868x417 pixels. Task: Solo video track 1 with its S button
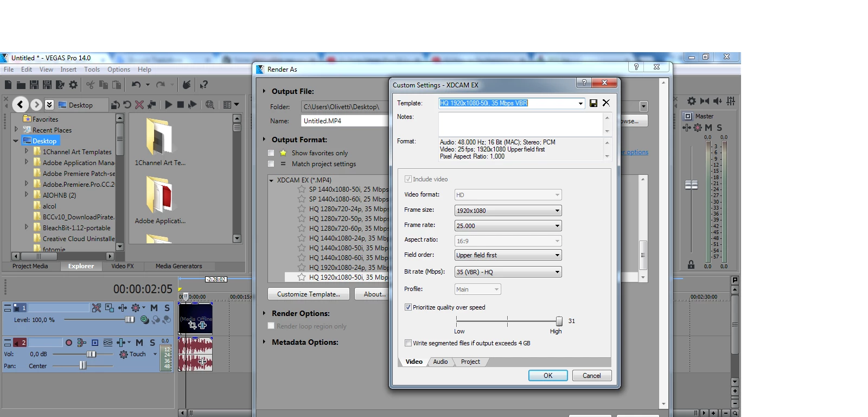click(167, 308)
